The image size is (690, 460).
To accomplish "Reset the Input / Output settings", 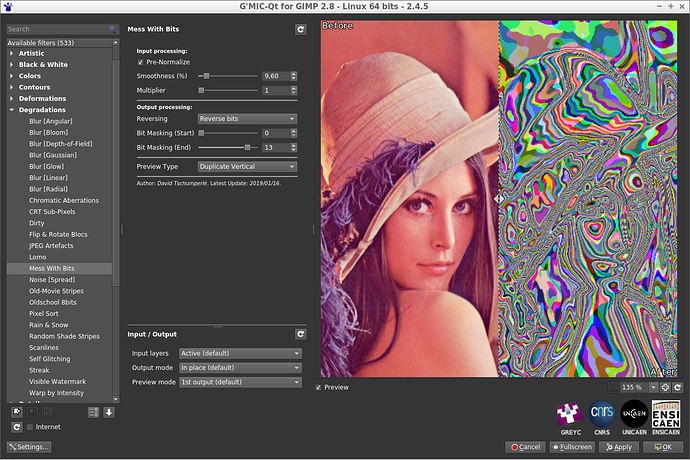I will tap(301, 335).
